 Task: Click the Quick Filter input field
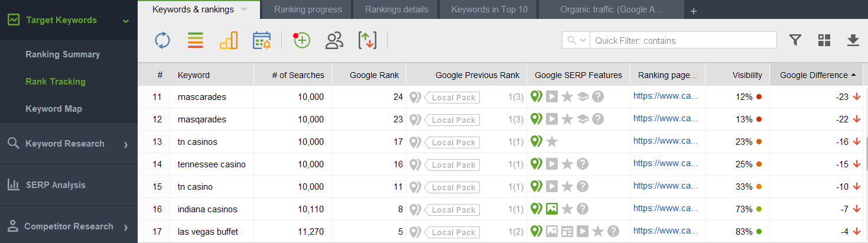[684, 40]
